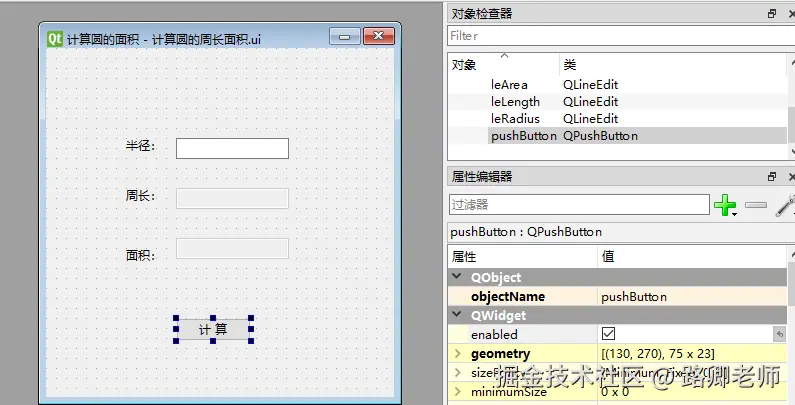
Task: Select pushButton in the object tree
Action: (524, 136)
